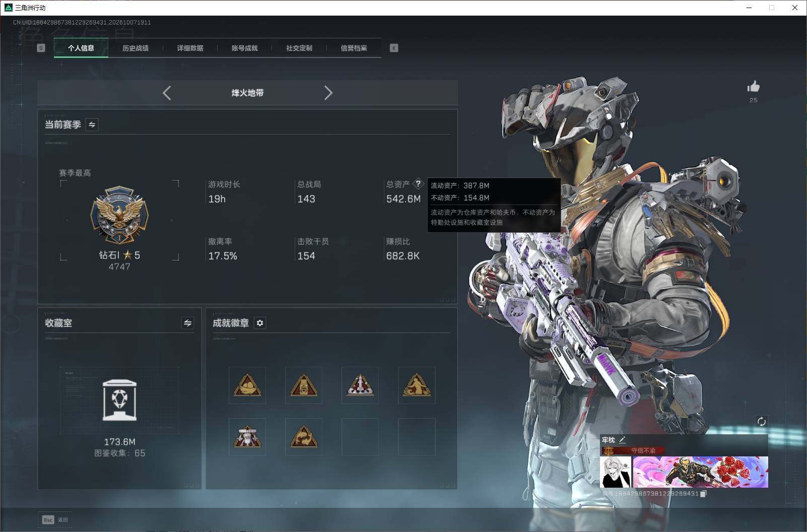This screenshot has width=807, height=532.
Task: Select third achievement badge in top row
Action: pyautogui.click(x=360, y=385)
